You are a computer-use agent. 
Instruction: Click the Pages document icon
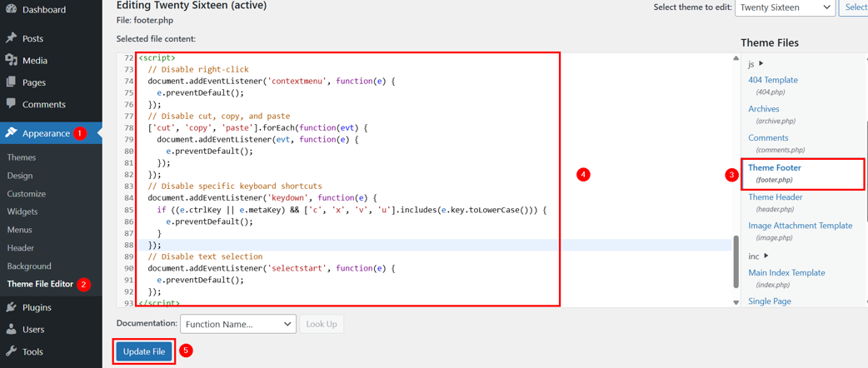11,82
